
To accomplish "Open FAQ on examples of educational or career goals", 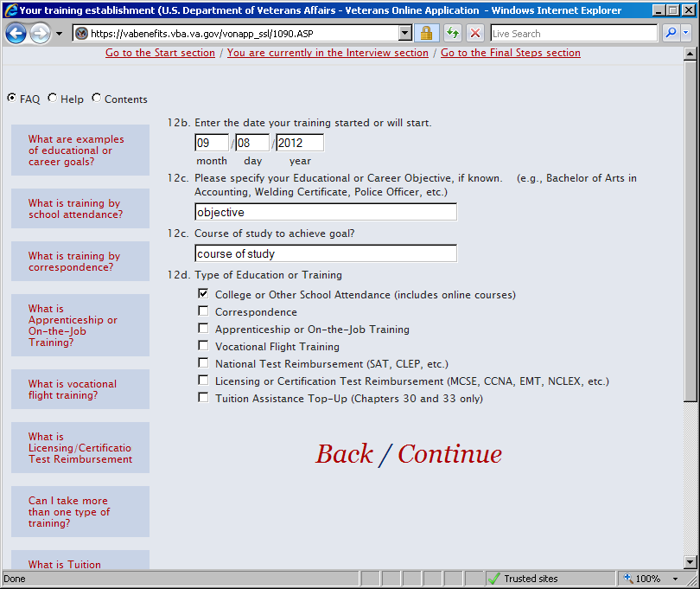I will 80,150.
